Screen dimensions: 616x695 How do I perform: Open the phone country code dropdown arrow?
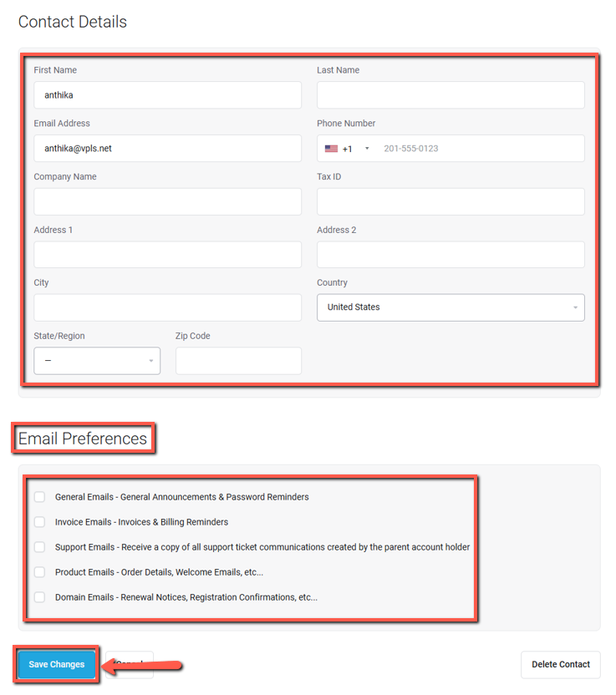(367, 149)
